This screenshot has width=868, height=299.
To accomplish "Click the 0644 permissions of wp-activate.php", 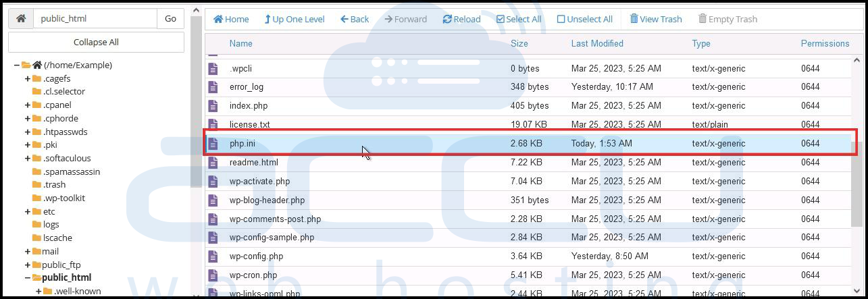I will pos(810,181).
